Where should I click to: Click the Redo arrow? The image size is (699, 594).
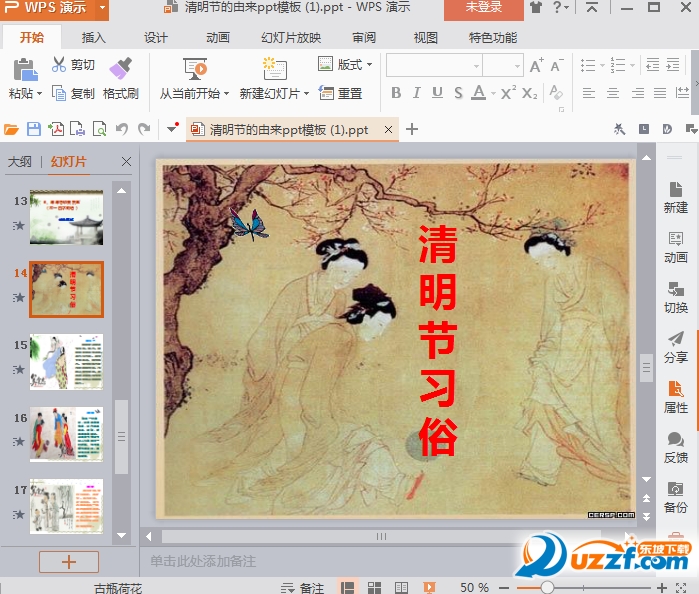tap(144, 129)
